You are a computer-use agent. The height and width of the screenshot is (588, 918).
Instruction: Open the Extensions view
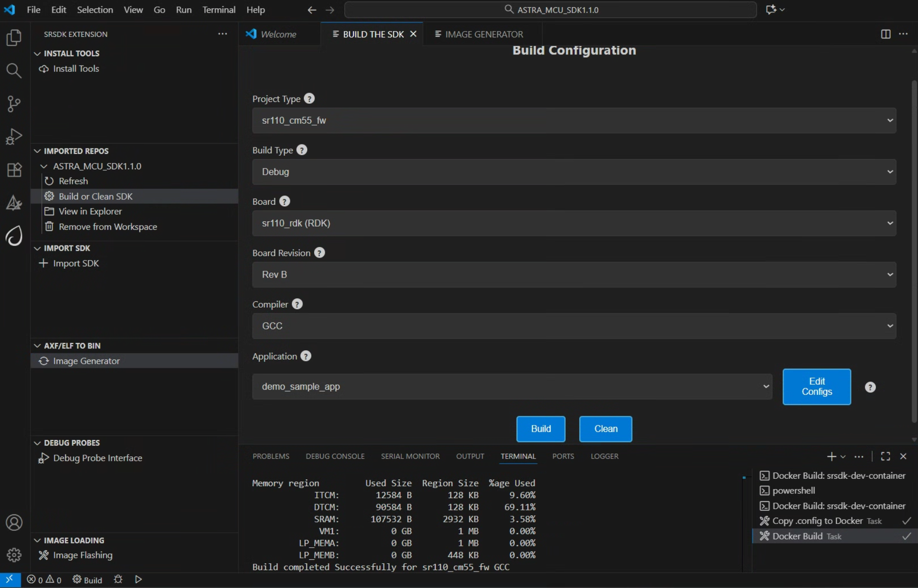pos(14,170)
